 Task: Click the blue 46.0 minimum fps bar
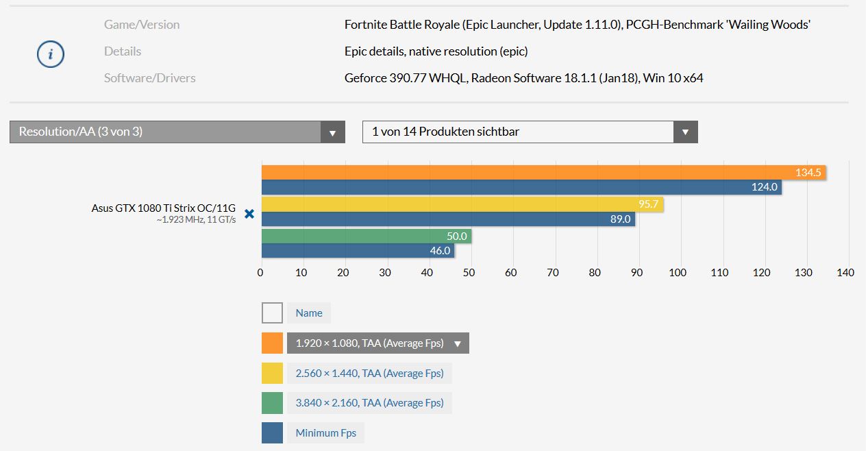pyautogui.click(x=358, y=250)
